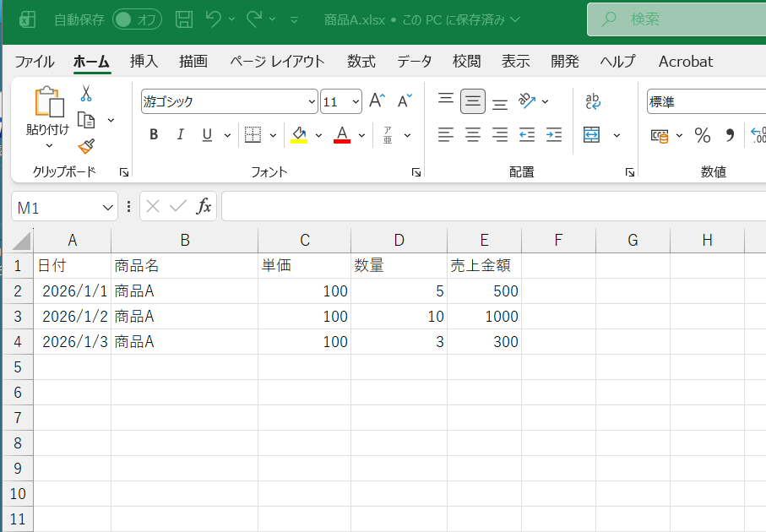Apply the yellow fill color swatch

click(298, 134)
